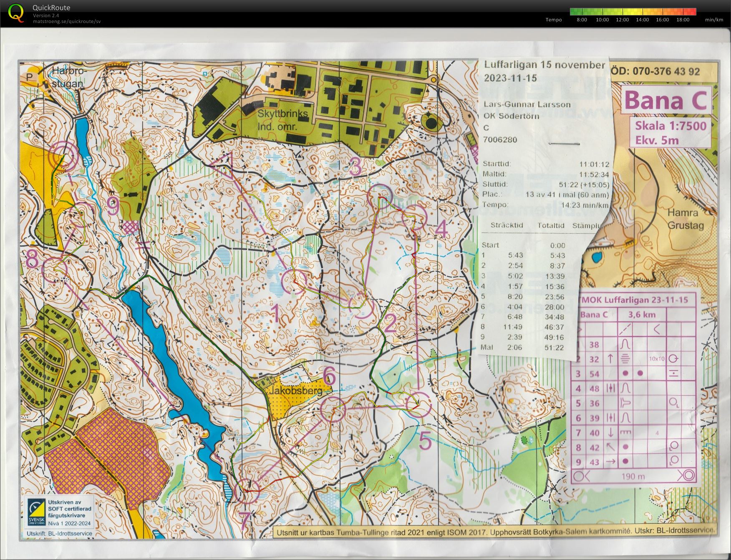Viewport: 731px width, 560px height.
Task: Click the Måltid value 11:52:34
Action: tap(594, 174)
